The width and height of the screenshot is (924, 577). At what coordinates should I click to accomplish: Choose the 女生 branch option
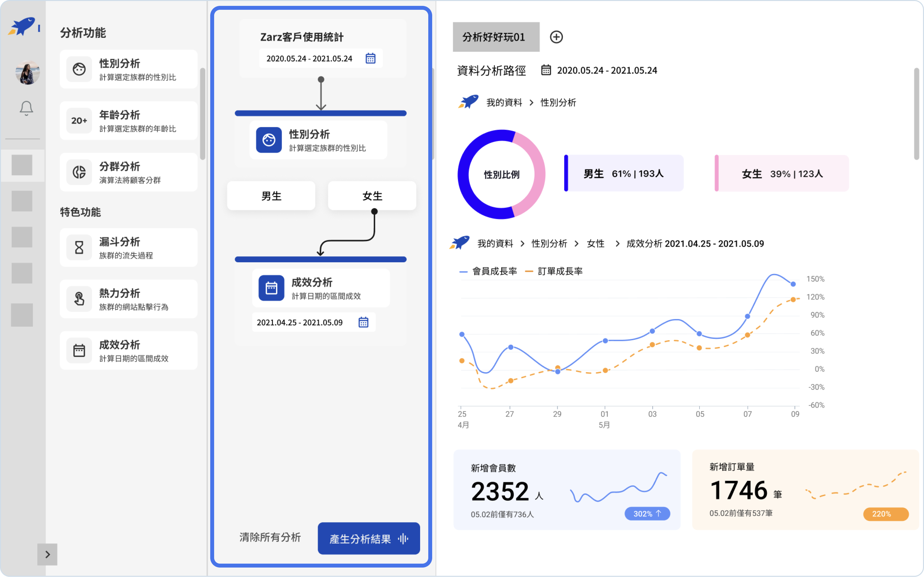click(x=372, y=196)
